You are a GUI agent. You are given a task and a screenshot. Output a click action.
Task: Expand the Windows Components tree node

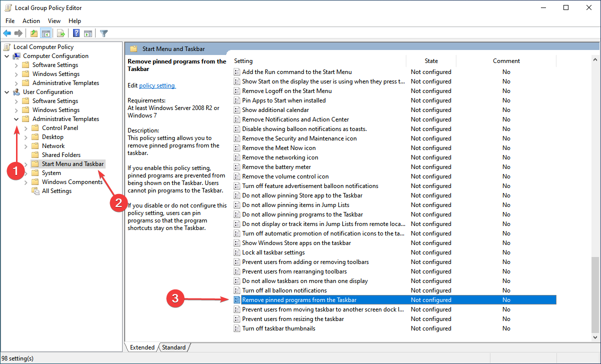(x=26, y=182)
